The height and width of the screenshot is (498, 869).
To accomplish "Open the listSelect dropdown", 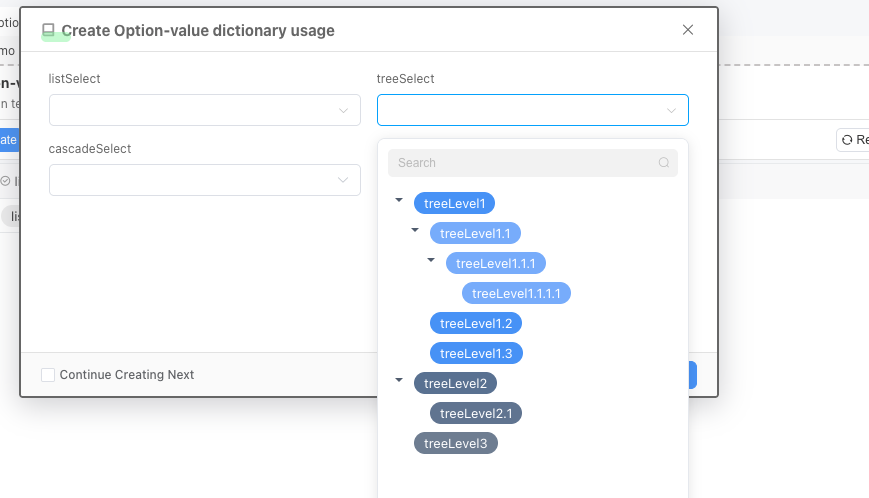I will coord(204,110).
